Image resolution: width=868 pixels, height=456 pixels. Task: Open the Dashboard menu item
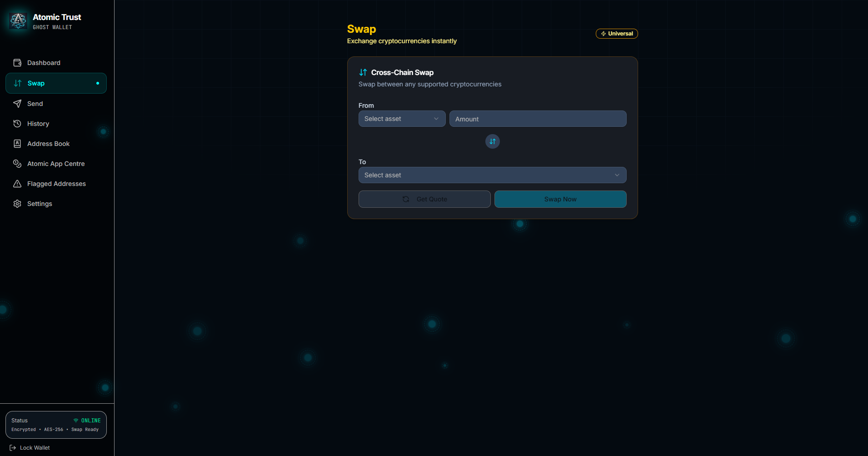pyautogui.click(x=56, y=63)
